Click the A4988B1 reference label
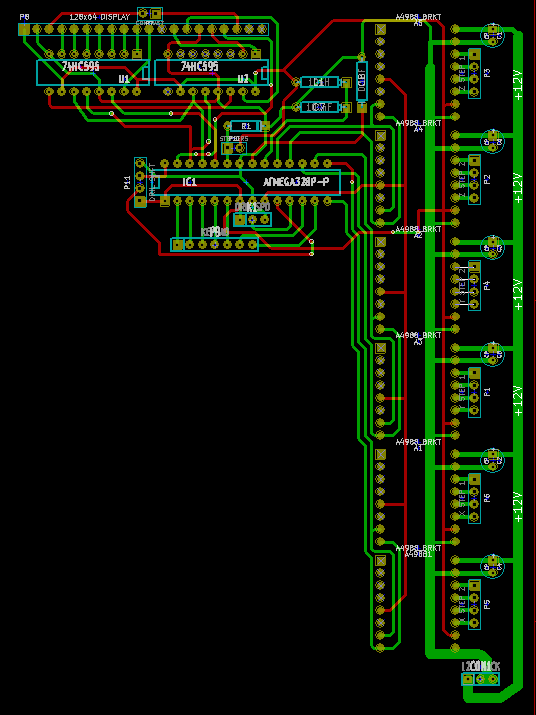 [x=418, y=554]
